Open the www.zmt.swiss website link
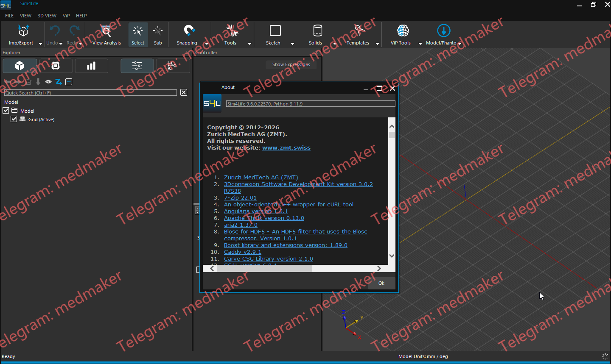 [286, 148]
